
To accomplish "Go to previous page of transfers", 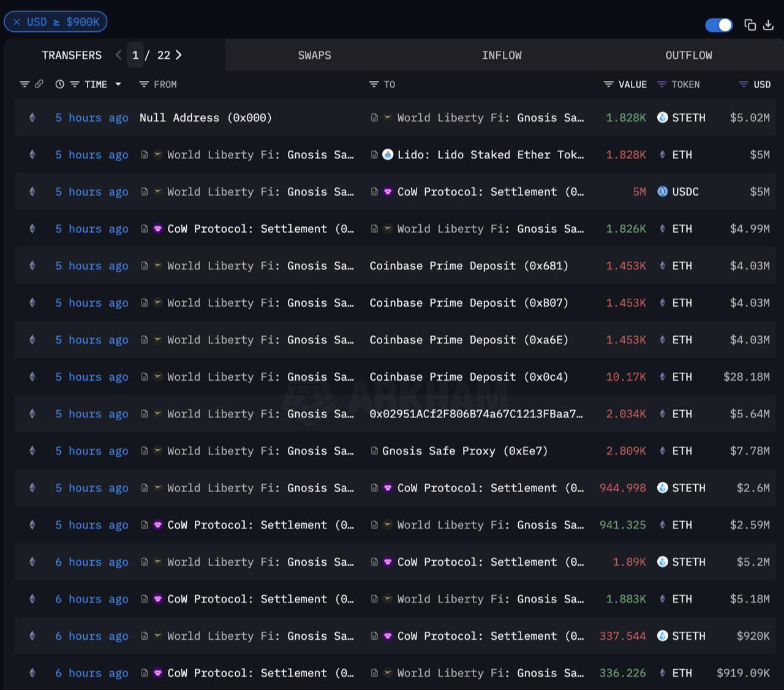I will click(x=118, y=55).
